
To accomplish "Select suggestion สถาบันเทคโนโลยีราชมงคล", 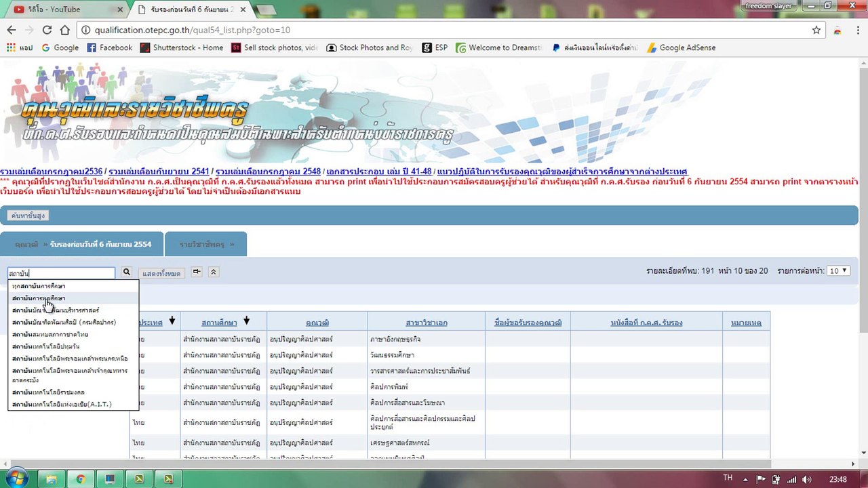I will 73,392.
